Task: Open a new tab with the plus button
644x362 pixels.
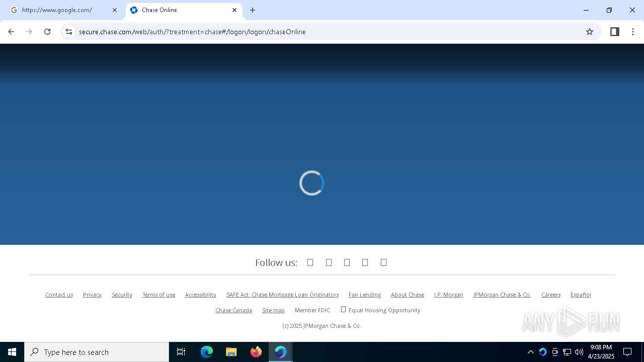Action: coord(253,10)
